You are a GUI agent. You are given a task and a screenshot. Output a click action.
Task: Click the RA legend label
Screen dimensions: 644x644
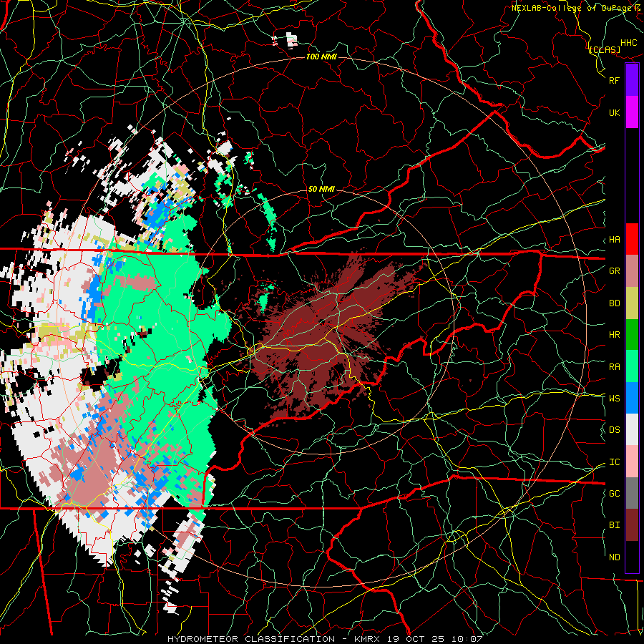tap(614, 367)
